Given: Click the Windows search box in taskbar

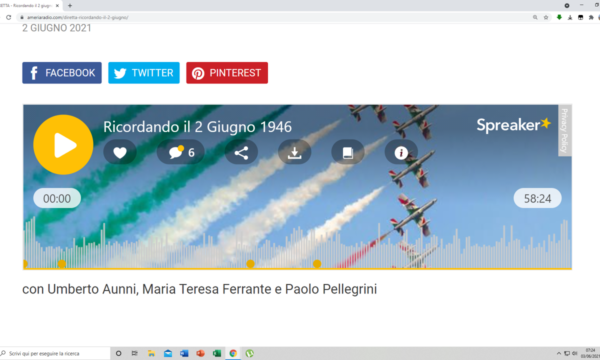Looking at the screenshot, I should [55, 353].
